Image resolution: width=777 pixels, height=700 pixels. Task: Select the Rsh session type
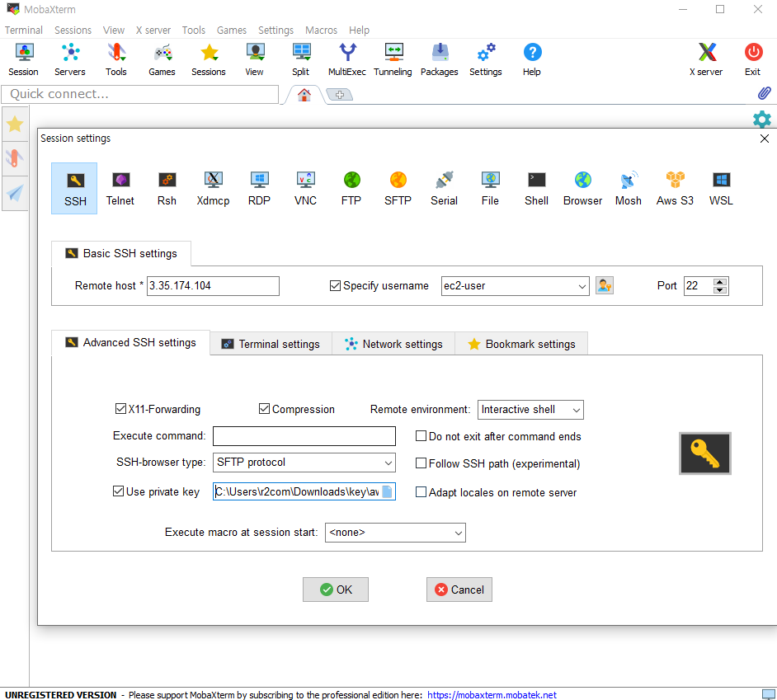tap(167, 189)
